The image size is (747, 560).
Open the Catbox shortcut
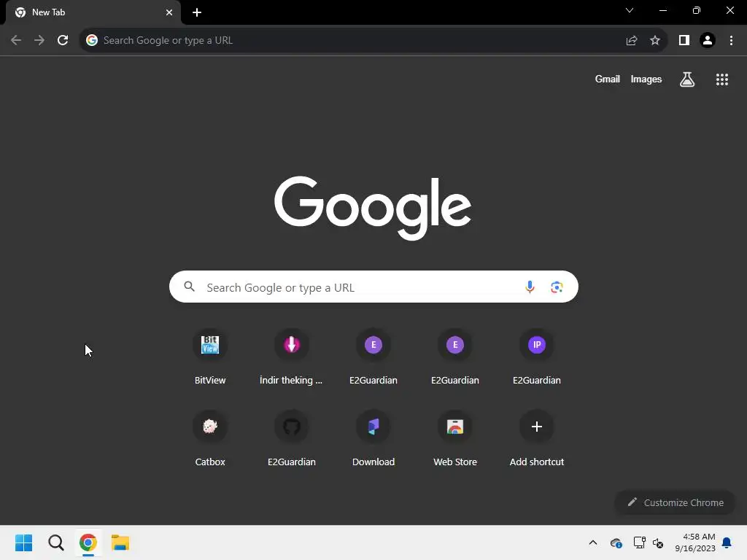click(210, 438)
